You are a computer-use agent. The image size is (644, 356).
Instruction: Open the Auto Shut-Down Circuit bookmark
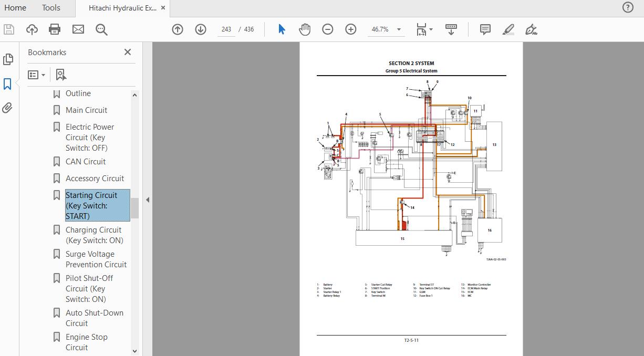[95, 318]
